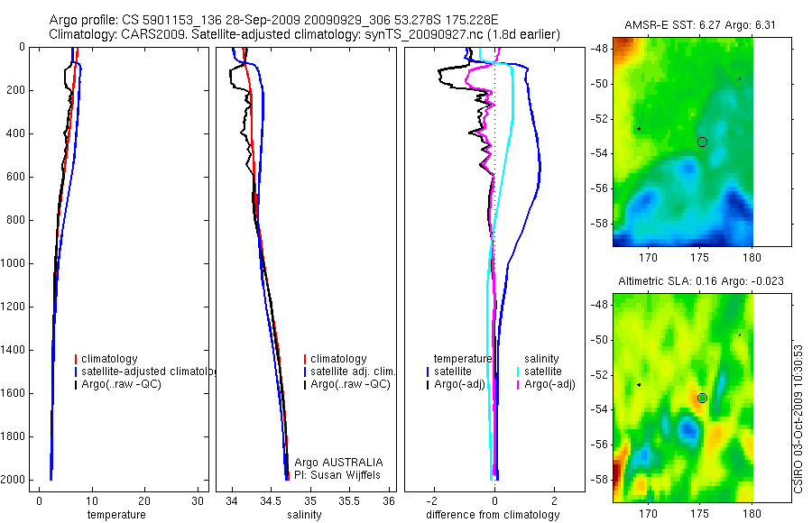Click longitude label '170' under the SST map
Image resolution: width=812 pixels, height=523 pixels.
[648, 257]
